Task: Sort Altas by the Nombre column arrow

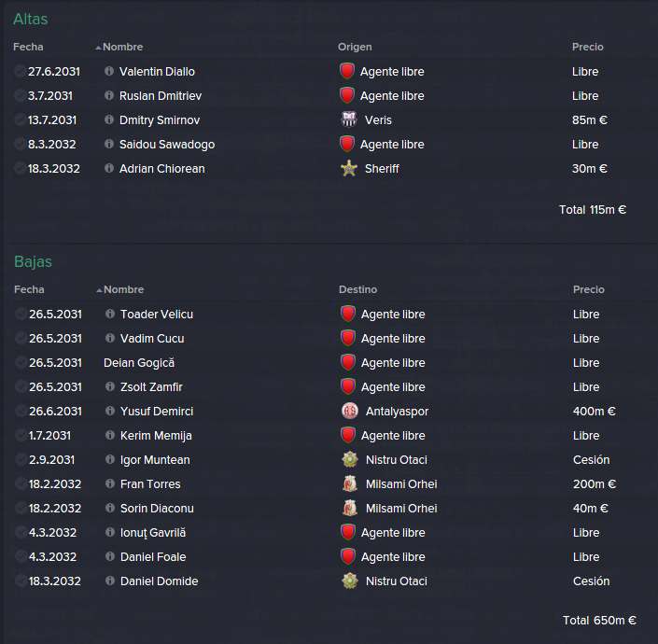Action: tap(99, 48)
